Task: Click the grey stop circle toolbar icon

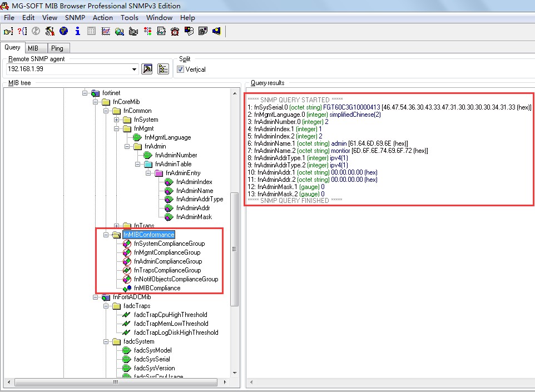Action: click(x=36, y=31)
